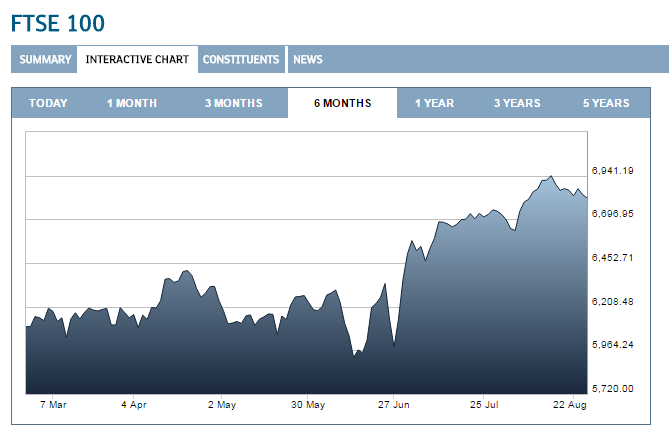Select the 1 Month range
This screenshot has height=440, width=669.
(132, 103)
